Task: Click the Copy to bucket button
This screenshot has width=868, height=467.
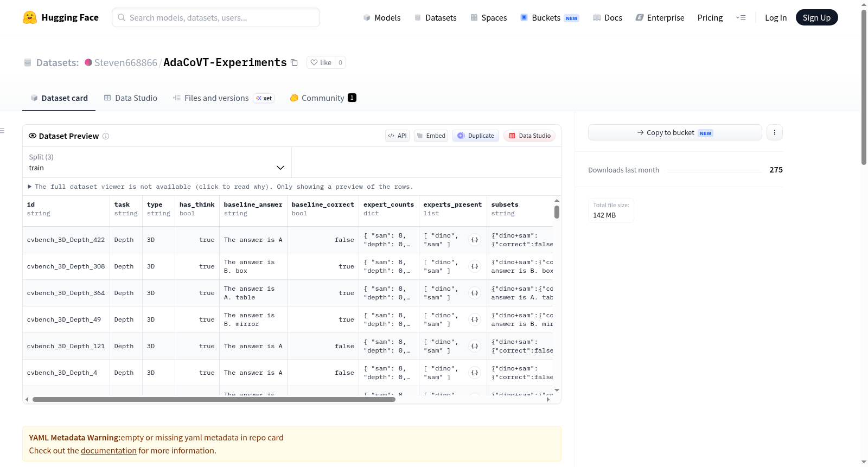Action: tap(675, 132)
